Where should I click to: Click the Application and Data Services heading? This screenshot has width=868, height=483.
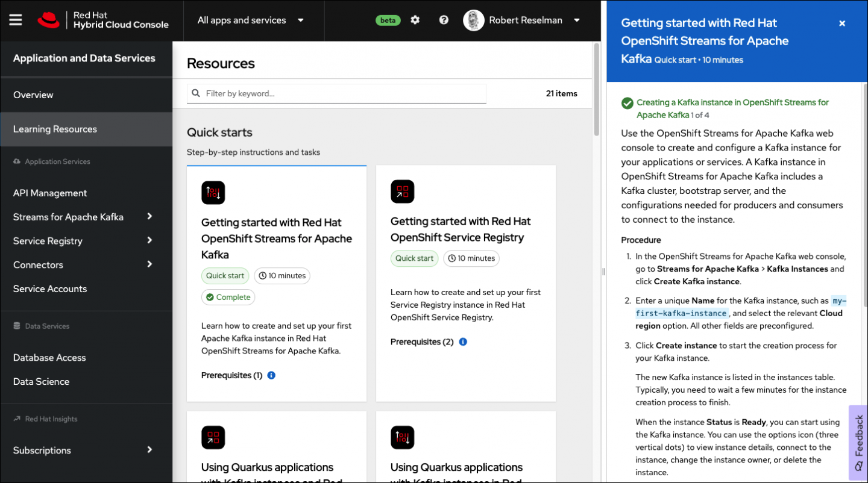tap(84, 58)
